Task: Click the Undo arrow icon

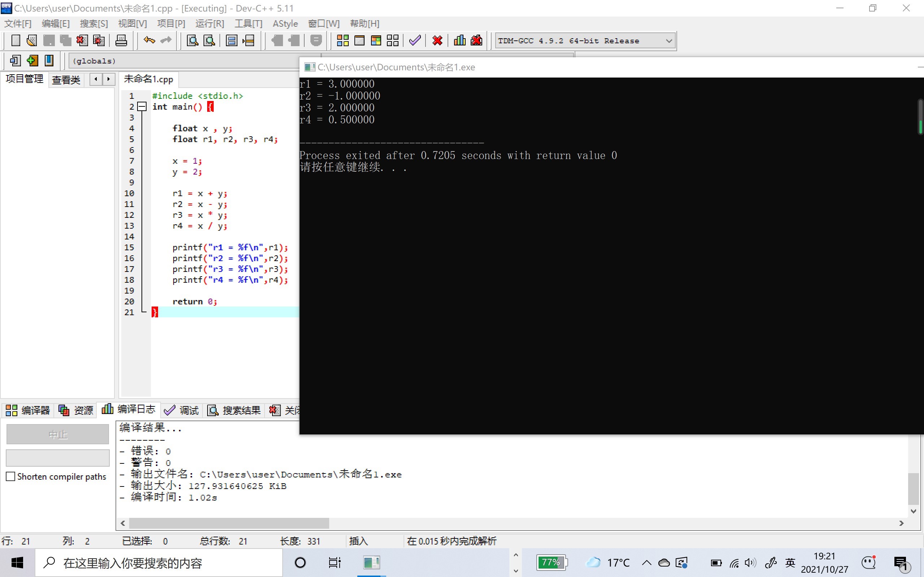Action: (149, 40)
